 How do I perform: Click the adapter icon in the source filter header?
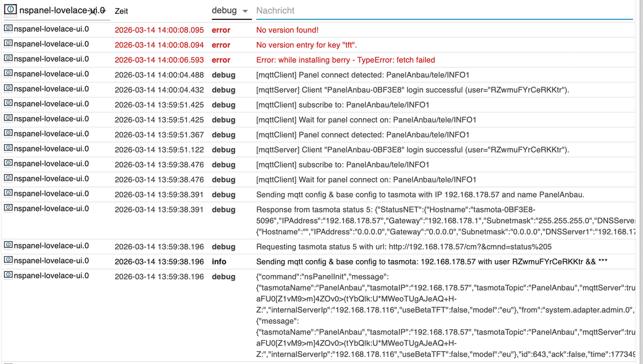(x=10, y=11)
